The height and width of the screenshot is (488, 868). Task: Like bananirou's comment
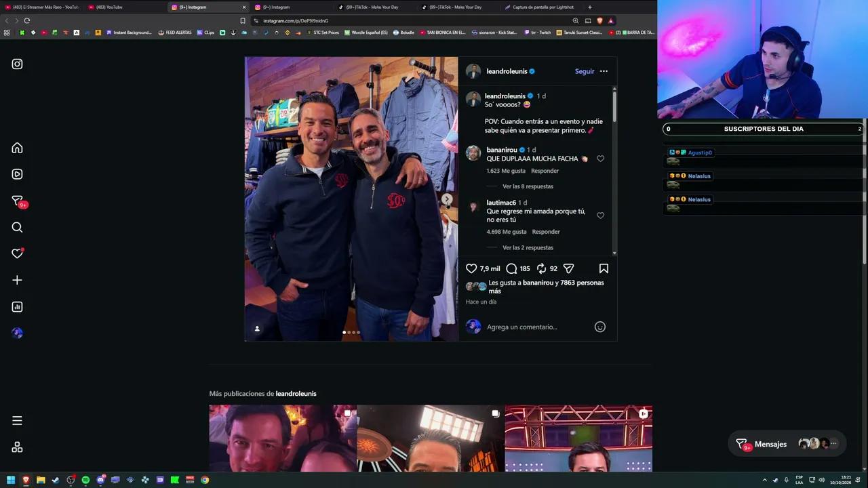600,159
